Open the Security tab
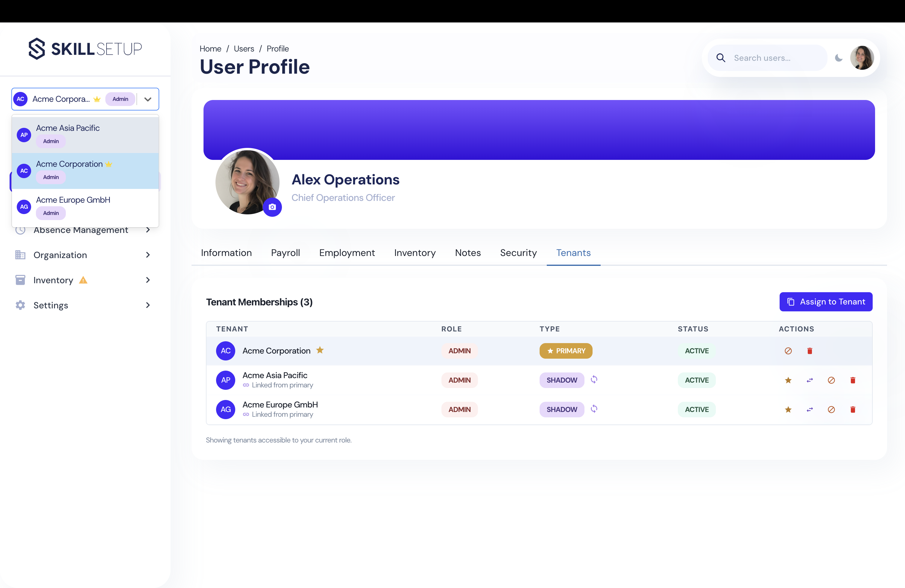The height and width of the screenshot is (588, 905). [x=518, y=253]
